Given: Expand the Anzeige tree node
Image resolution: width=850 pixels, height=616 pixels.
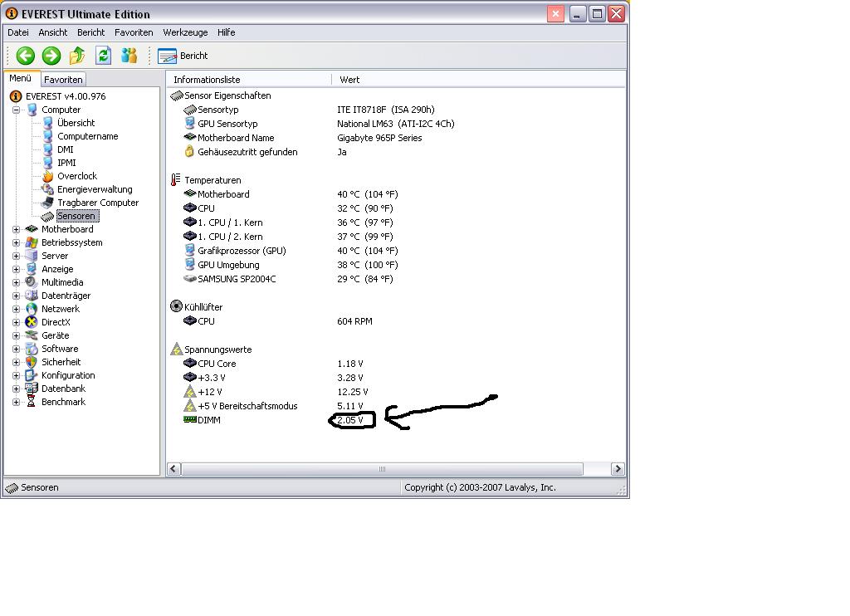Looking at the screenshot, I should tap(17, 269).
